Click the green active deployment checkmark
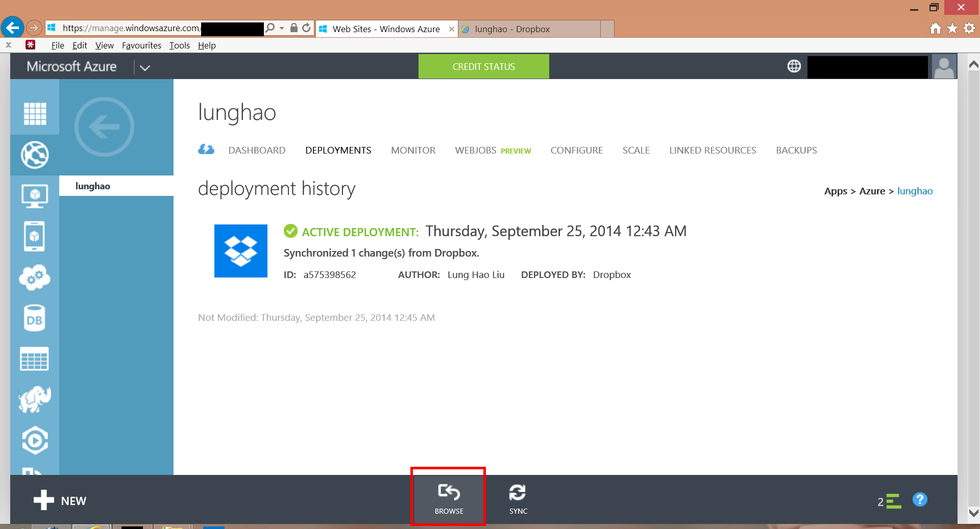980x529 pixels. click(x=290, y=231)
